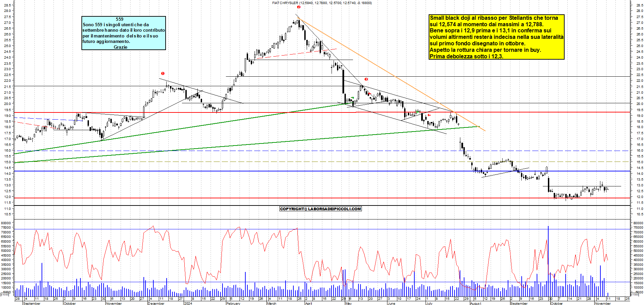The image size is (644, 305).
Task: Click 'Prima debolezza sotto i 12,3.' line
Action: tap(466, 56)
